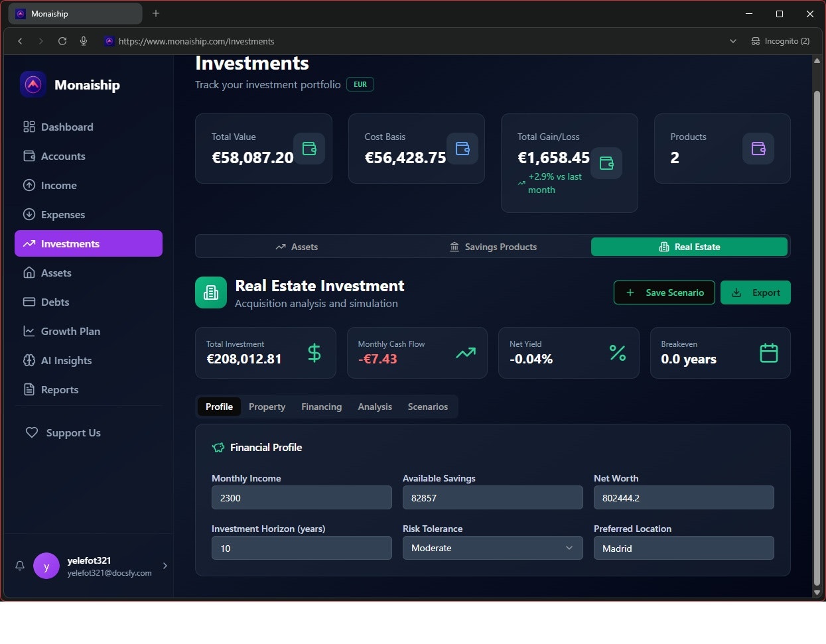Image resolution: width=826 pixels, height=644 pixels.
Task: Click the Incognito (2) indicator
Action: pos(780,41)
